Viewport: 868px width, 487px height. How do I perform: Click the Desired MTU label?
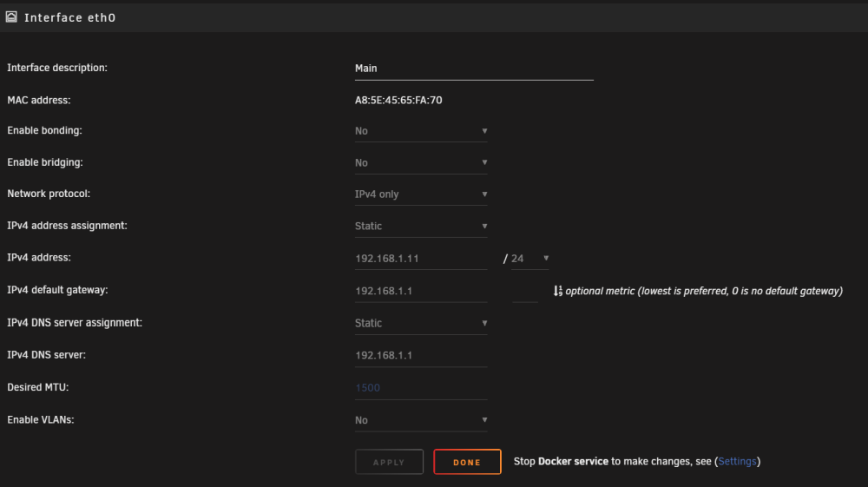pos(37,387)
